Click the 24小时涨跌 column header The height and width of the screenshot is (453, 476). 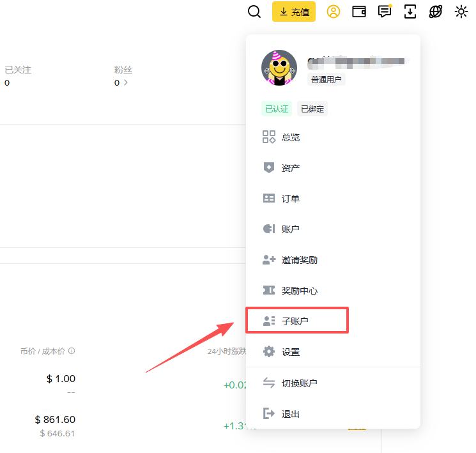227,351
